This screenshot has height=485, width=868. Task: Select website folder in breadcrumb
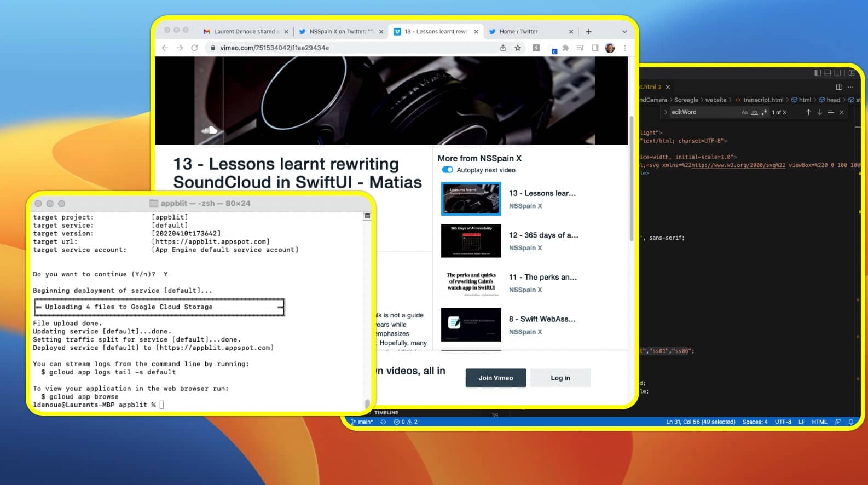[716, 100]
